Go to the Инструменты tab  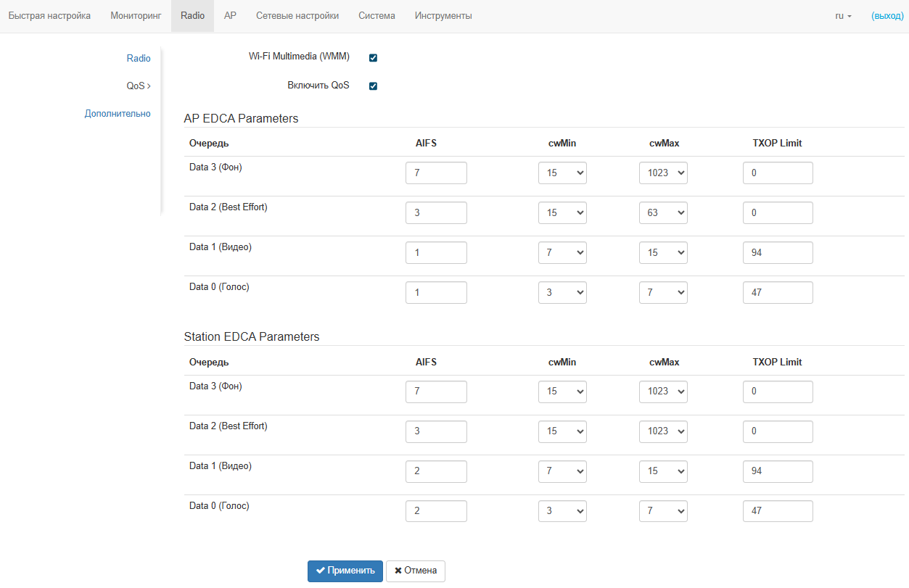(x=443, y=16)
